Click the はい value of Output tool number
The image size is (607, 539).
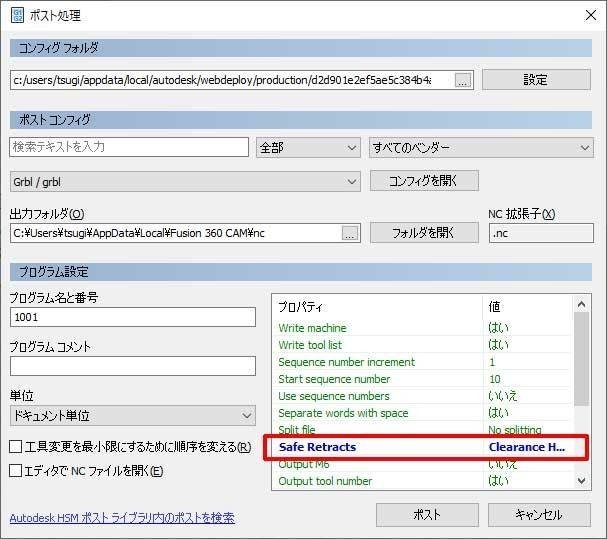(498, 481)
